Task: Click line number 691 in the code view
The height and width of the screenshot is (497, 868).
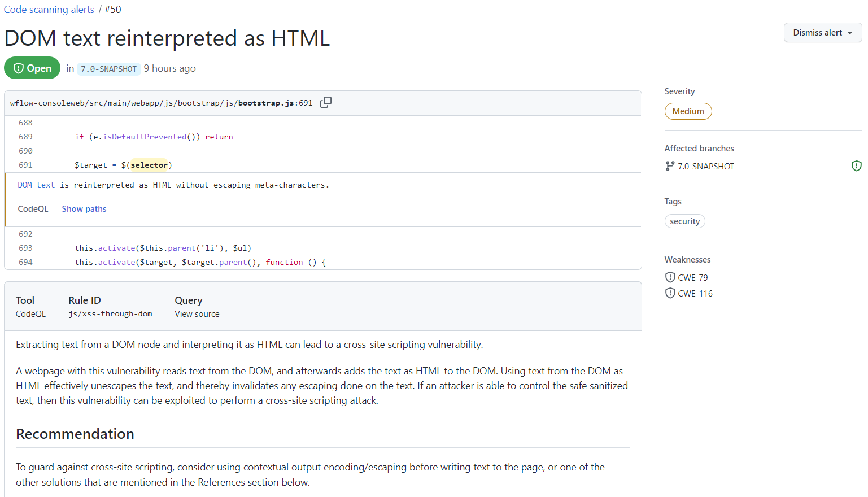Action: (x=25, y=165)
